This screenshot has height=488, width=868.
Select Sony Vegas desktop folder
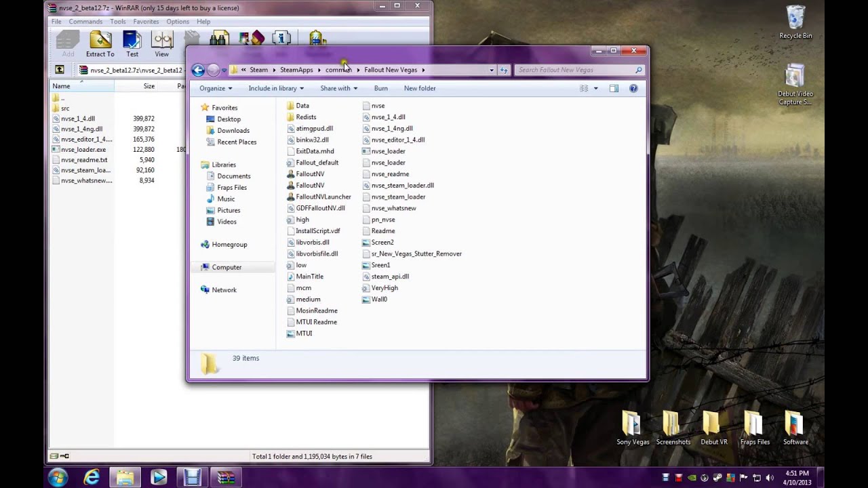[x=633, y=428]
